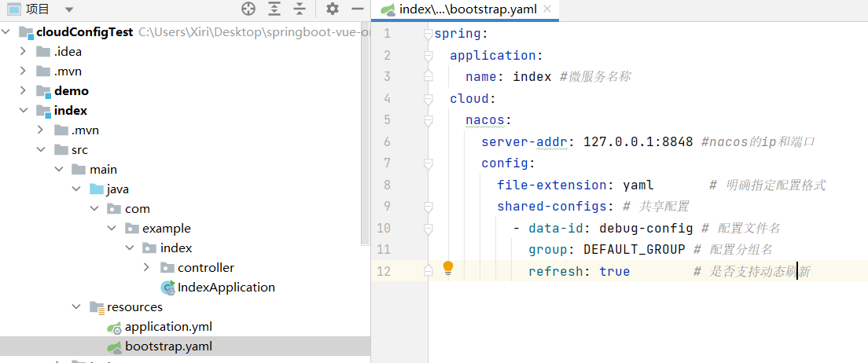The image size is (868, 363).
Task: Collapse the cloudConfigTest root node
Action: (6, 32)
